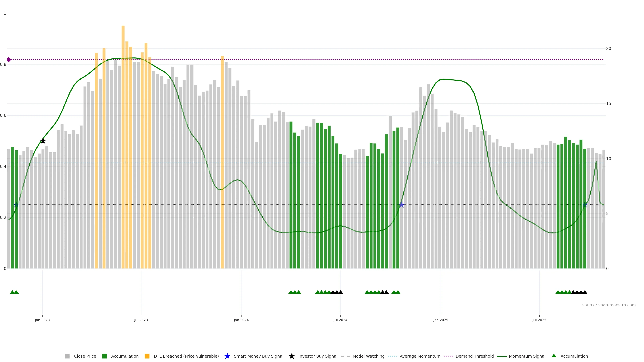Click the black Investor Buy Signal star on chart
This screenshot has width=644, height=362.
point(43,141)
